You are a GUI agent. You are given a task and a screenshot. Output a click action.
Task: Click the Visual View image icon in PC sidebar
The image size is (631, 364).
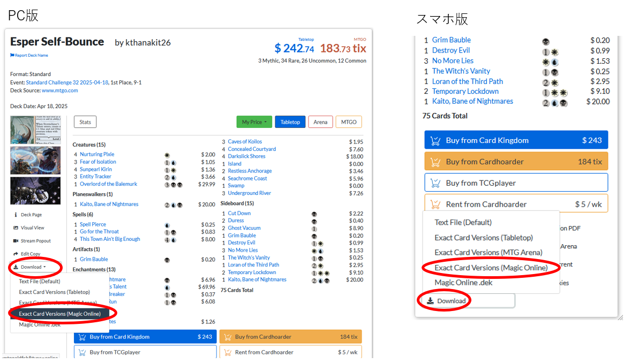coord(16,227)
